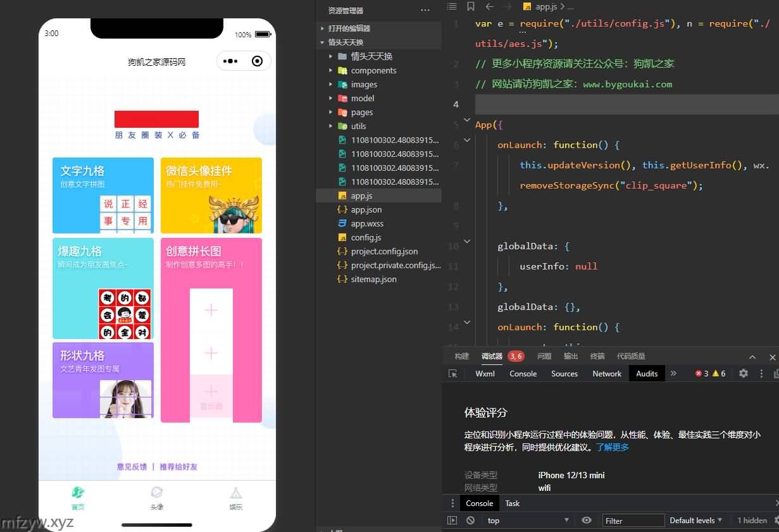Click the console Filter input field
Image resolution: width=779 pixels, height=532 pixels.
[x=633, y=521]
